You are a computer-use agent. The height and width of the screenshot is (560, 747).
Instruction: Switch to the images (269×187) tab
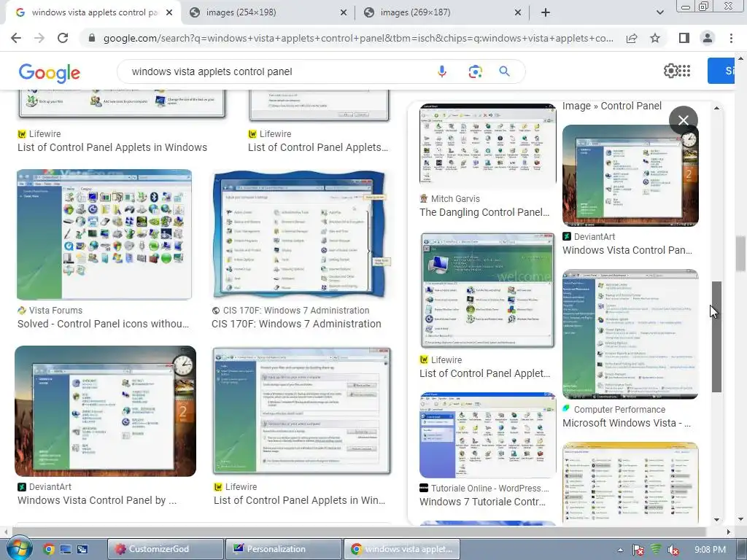(x=415, y=12)
